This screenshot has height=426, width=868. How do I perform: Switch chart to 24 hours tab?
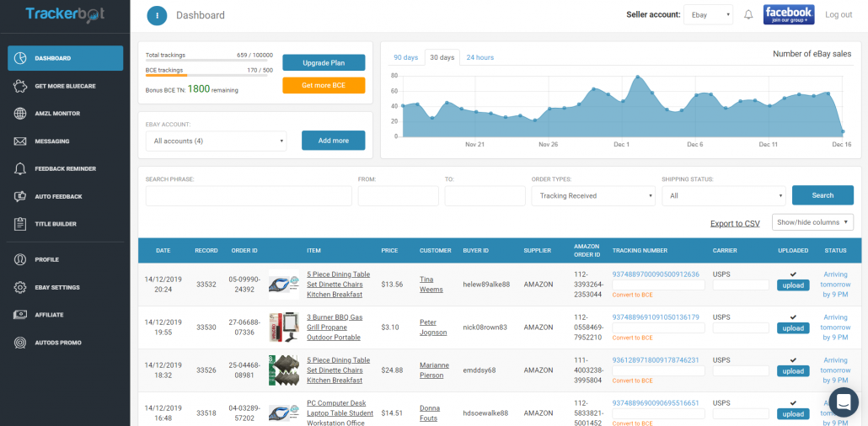[480, 57]
